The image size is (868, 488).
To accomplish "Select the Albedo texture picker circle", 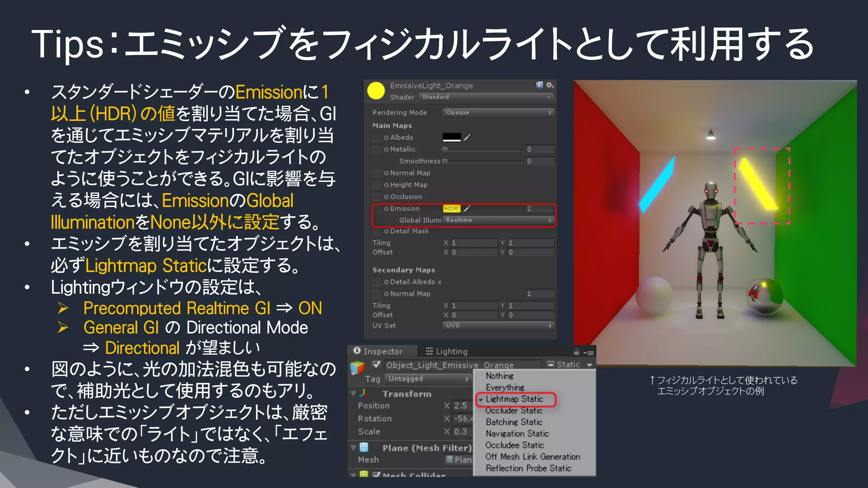I will 386,138.
